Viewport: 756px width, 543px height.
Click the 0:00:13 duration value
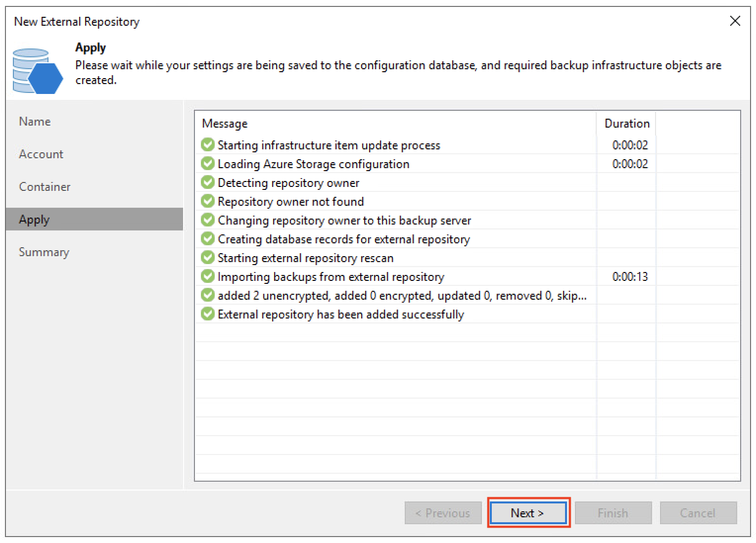pyautogui.click(x=630, y=277)
